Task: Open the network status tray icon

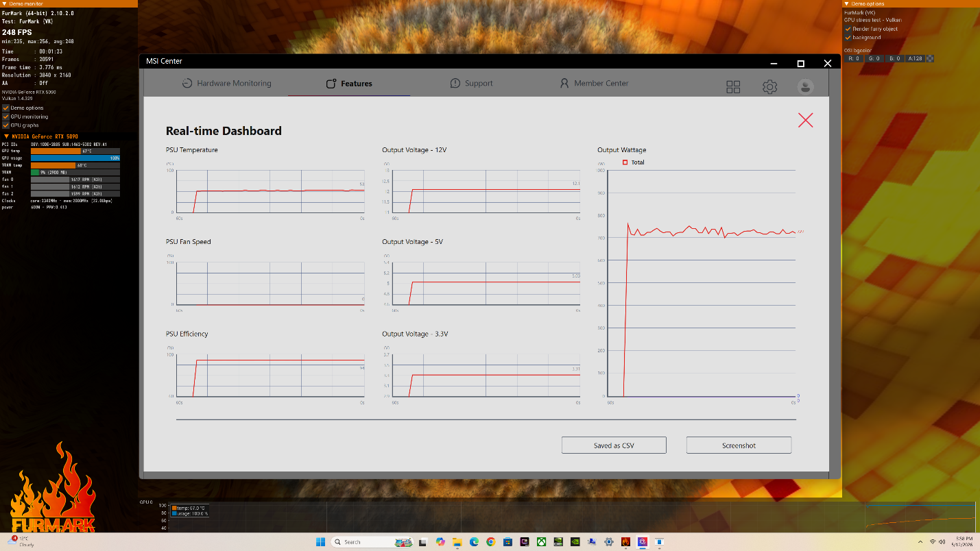Action: (x=932, y=542)
